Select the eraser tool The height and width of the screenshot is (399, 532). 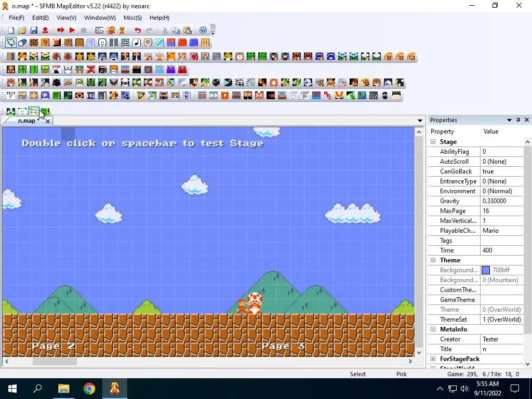[22, 43]
